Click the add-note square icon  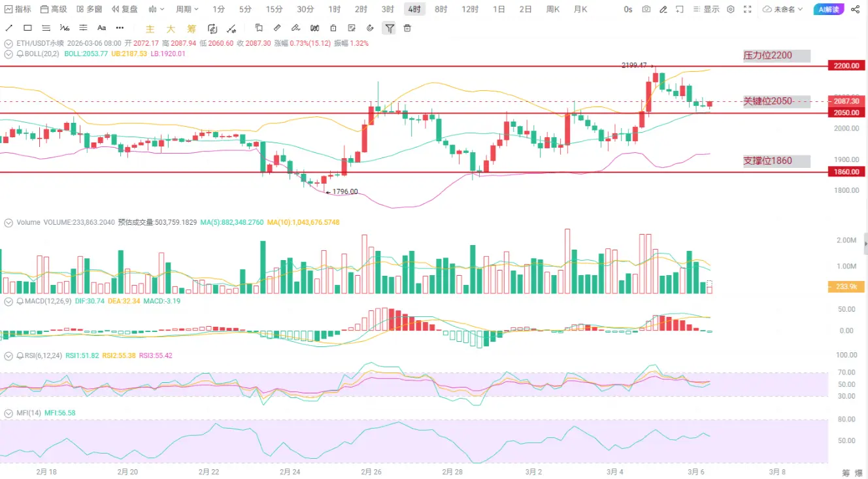click(x=680, y=9)
